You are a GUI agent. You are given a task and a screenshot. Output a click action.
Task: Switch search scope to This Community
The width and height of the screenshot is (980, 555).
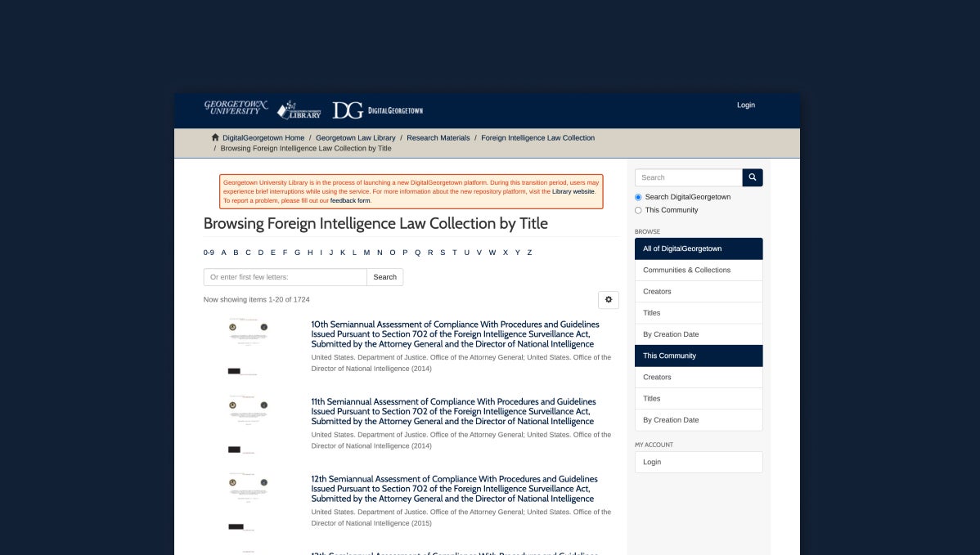click(638, 210)
